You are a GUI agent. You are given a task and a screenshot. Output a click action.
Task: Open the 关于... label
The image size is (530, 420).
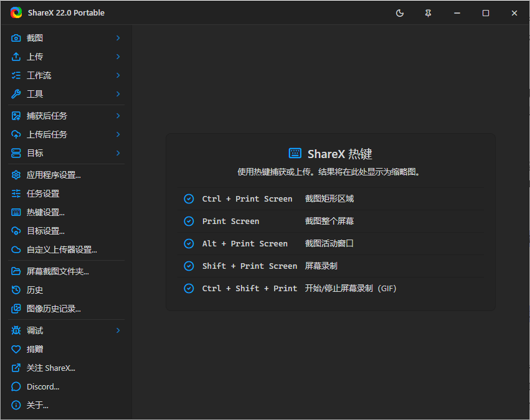coord(37,405)
